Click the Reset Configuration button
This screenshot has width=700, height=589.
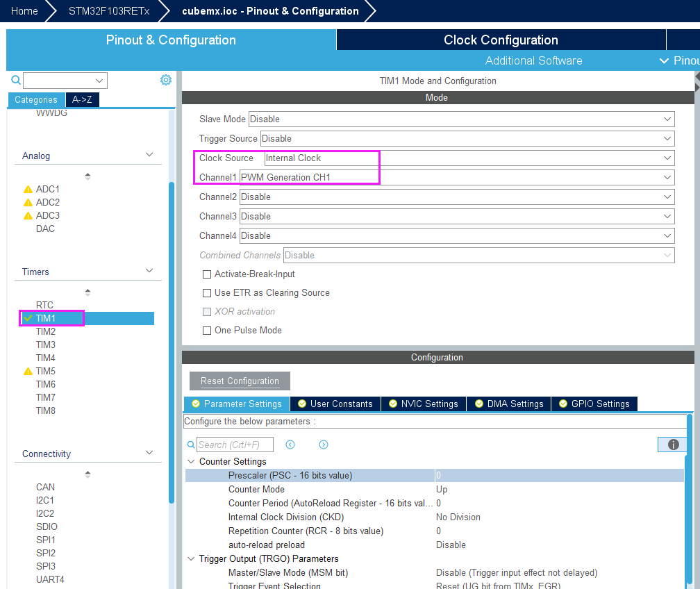(240, 381)
